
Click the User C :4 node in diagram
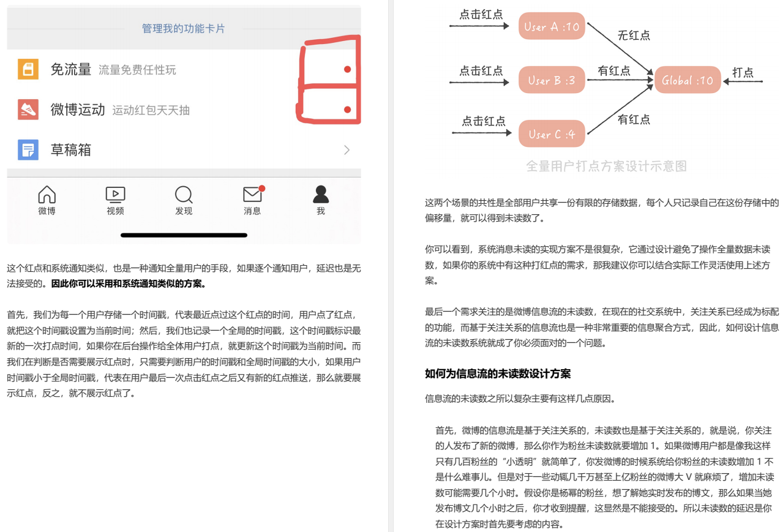pos(552,133)
